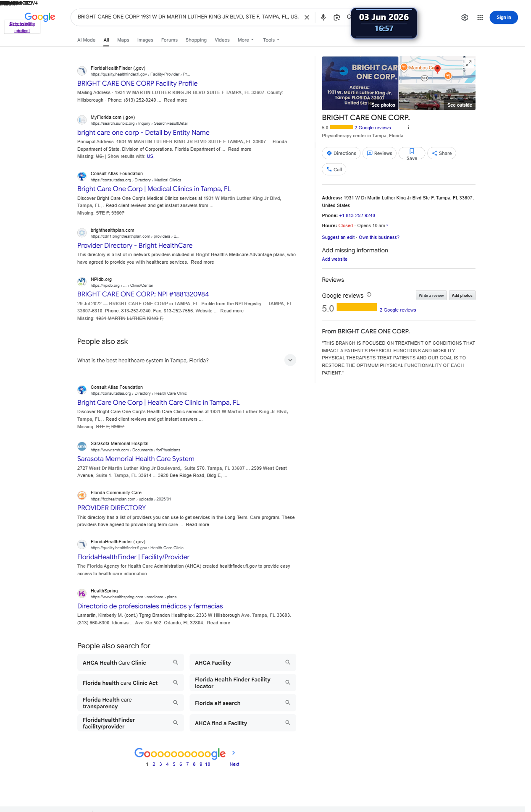Click Next results page link
Screen dimensions: 531x812
234,764
